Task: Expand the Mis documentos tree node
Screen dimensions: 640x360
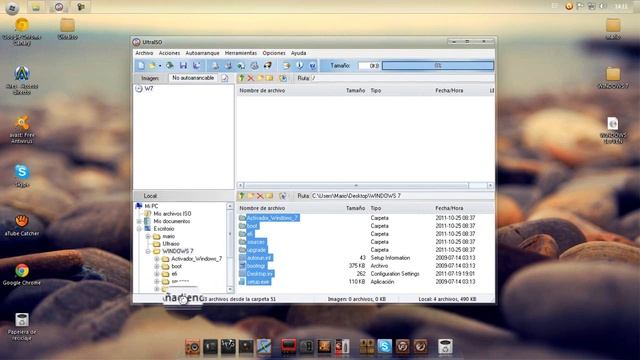Action: point(139,221)
